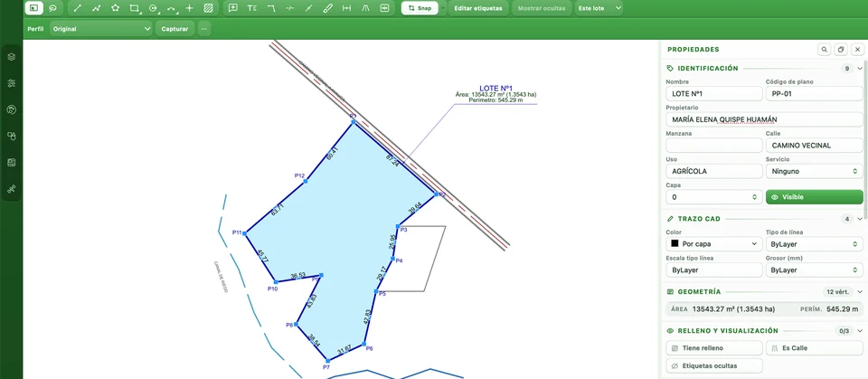Edit the Calle field CAMINO VECINAL
This screenshot has width=868, height=379.
coord(815,146)
